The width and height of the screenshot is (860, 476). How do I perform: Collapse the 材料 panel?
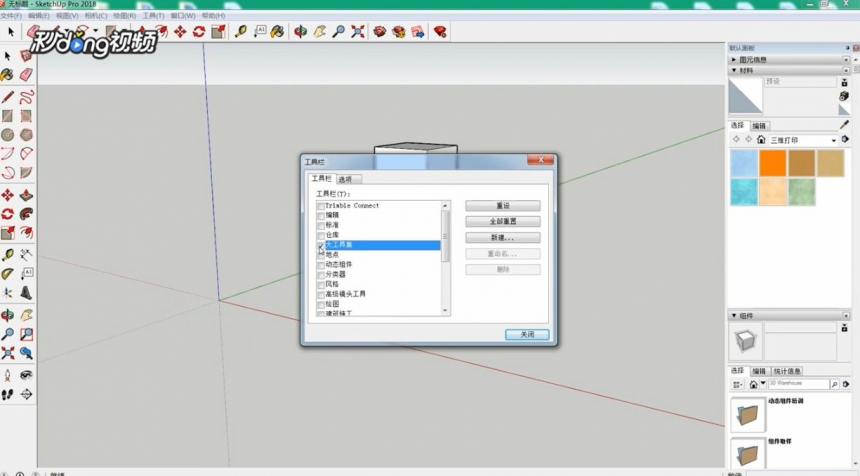(734, 70)
